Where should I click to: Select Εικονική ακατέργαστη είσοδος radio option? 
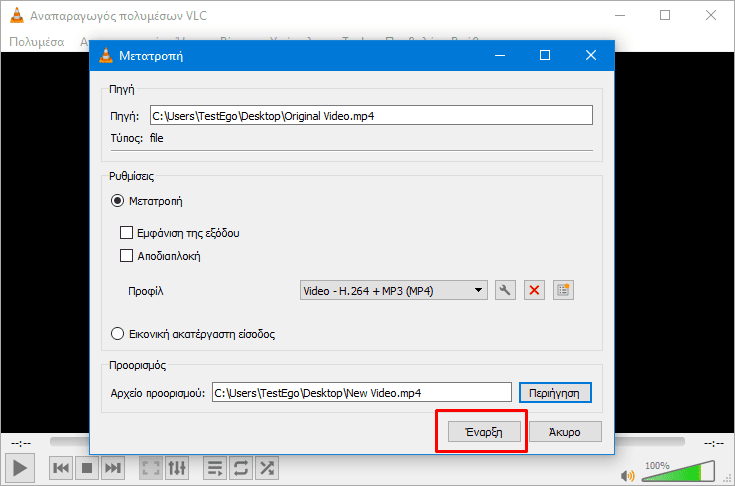pos(117,334)
